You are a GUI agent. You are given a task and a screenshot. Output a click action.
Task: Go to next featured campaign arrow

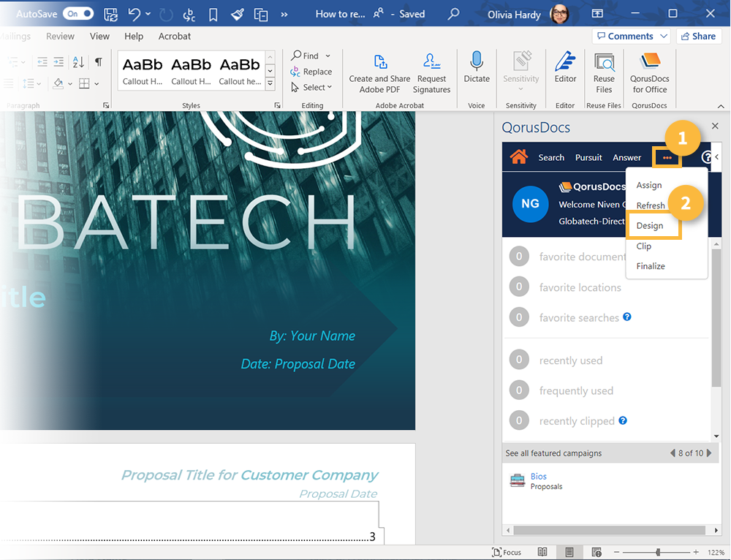tap(709, 453)
